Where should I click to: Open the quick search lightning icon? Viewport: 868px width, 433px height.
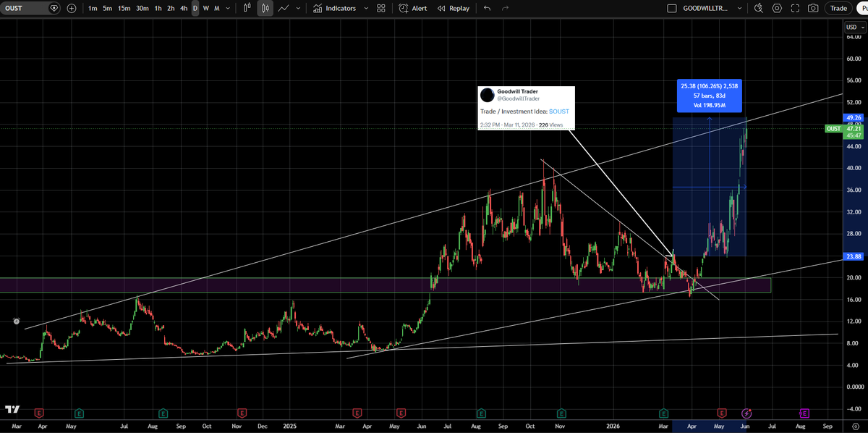click(758, 9)
